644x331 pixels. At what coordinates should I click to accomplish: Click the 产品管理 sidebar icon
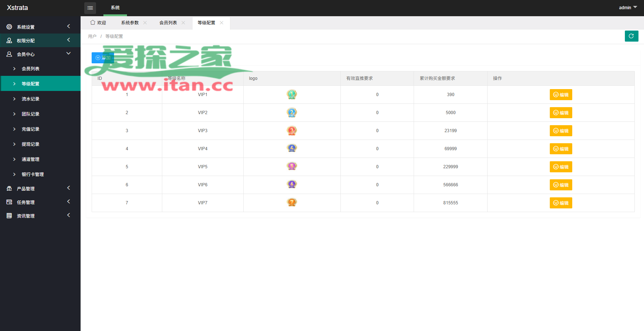(9, 189)
